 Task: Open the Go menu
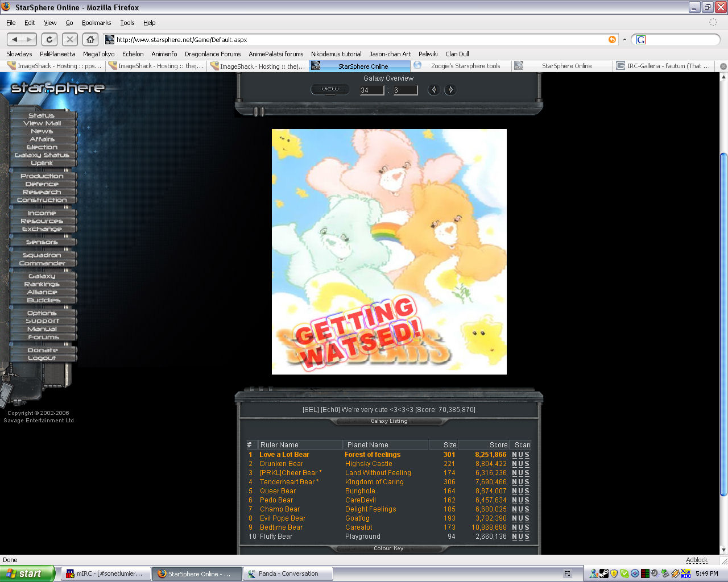pyautogui.click(x=69, y=23)
